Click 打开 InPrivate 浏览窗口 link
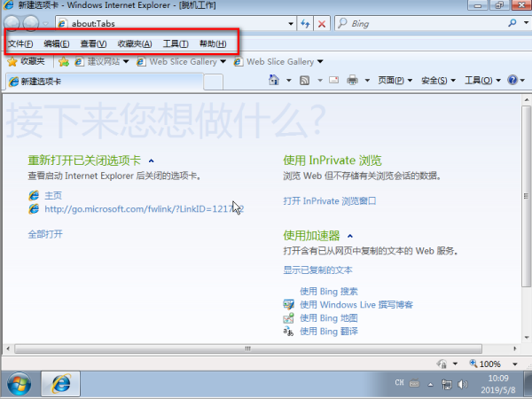This screenshot has width=532, height=399. 330,201
